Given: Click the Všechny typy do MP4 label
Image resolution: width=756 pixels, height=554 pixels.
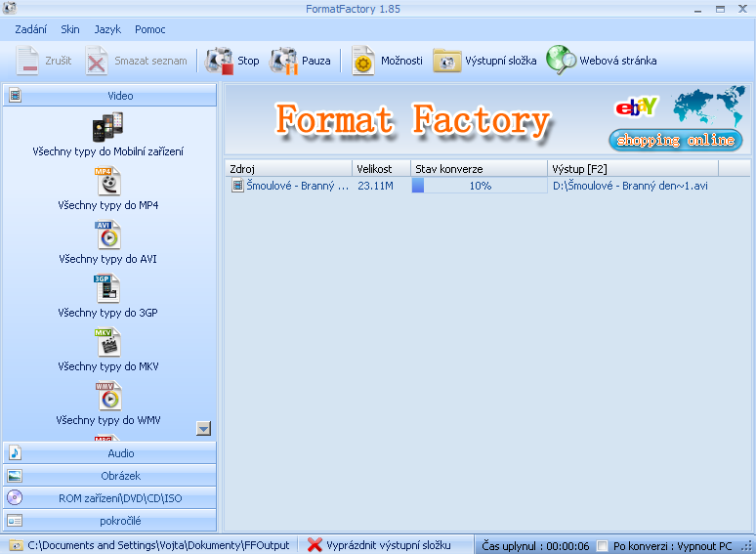Looking at the screenshot, I should 108,205.
